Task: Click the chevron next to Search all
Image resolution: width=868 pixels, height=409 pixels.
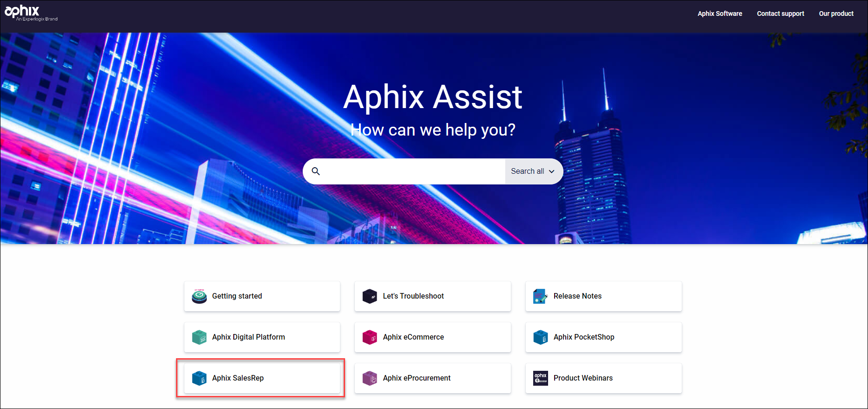Action: (x=552, y=171)
